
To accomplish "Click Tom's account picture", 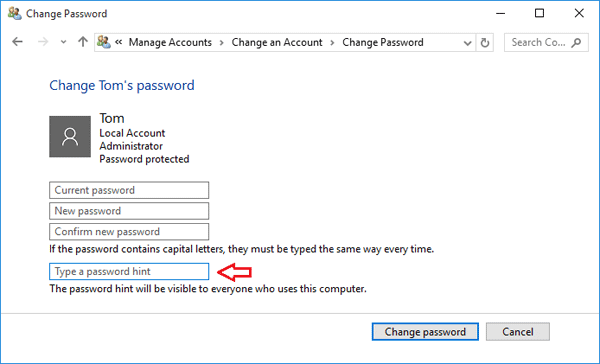I will (70, 137).
